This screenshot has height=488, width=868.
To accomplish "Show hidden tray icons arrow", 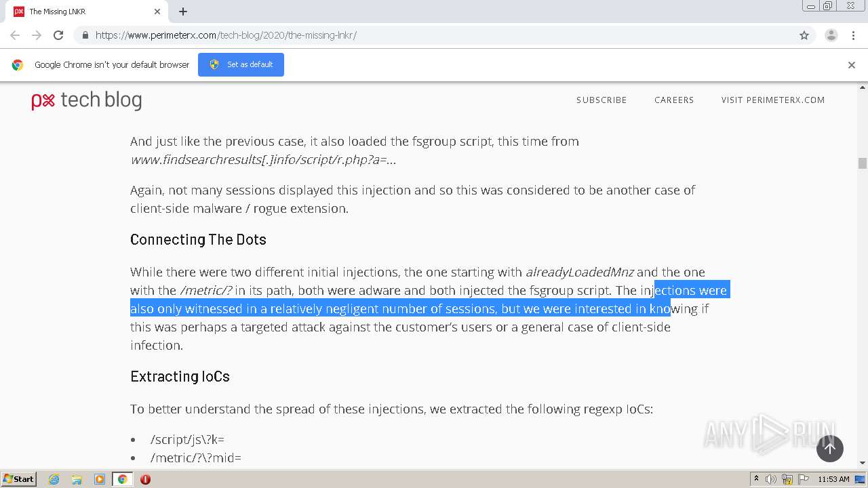I will pos(756,479).
